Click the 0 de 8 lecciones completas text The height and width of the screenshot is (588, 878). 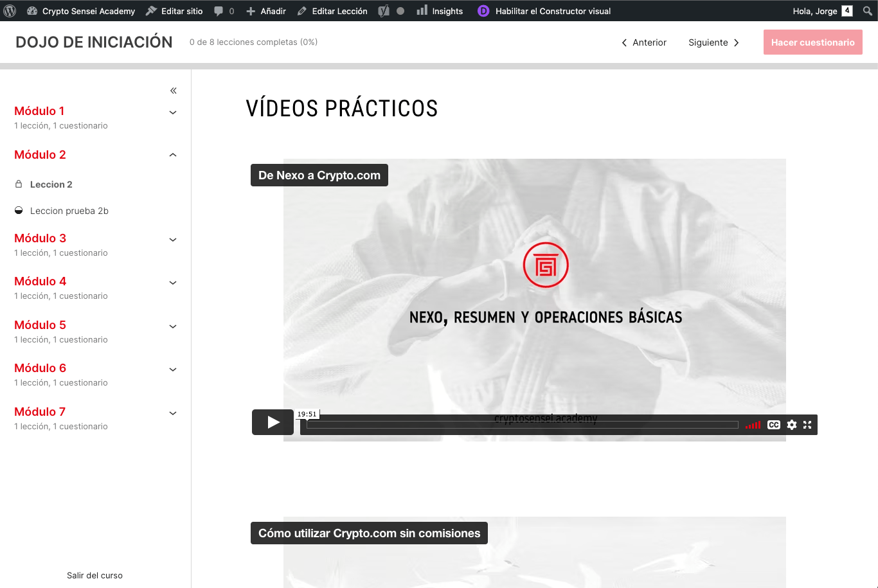[x=253, y=42]
